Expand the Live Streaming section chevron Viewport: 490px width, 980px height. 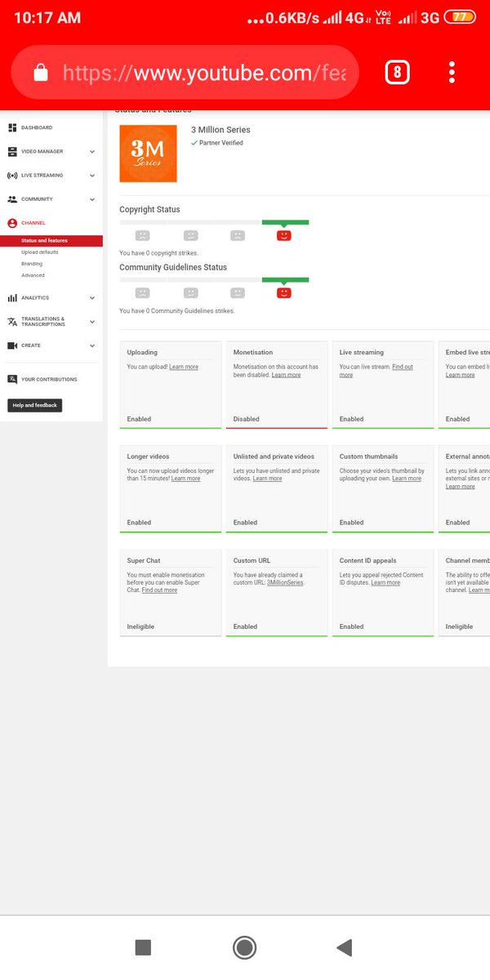[92, 175]
